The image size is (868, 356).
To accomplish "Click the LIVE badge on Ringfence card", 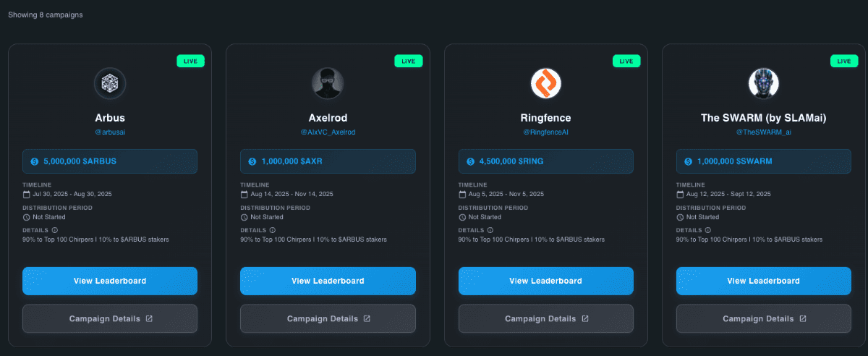I will pos(626,62).
